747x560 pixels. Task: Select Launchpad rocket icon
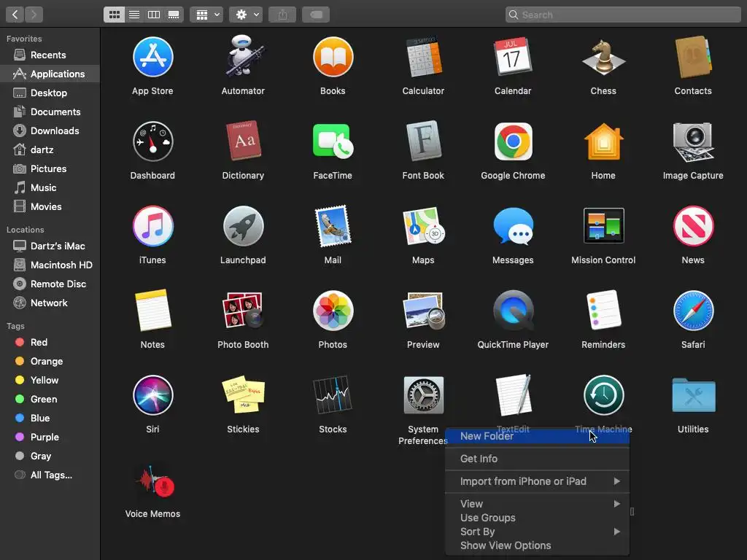[x=243, y=226]
